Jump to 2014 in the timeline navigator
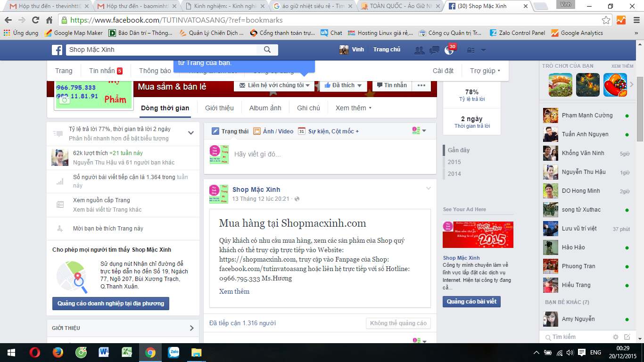644x362 pixels. [x=454, y=174]
